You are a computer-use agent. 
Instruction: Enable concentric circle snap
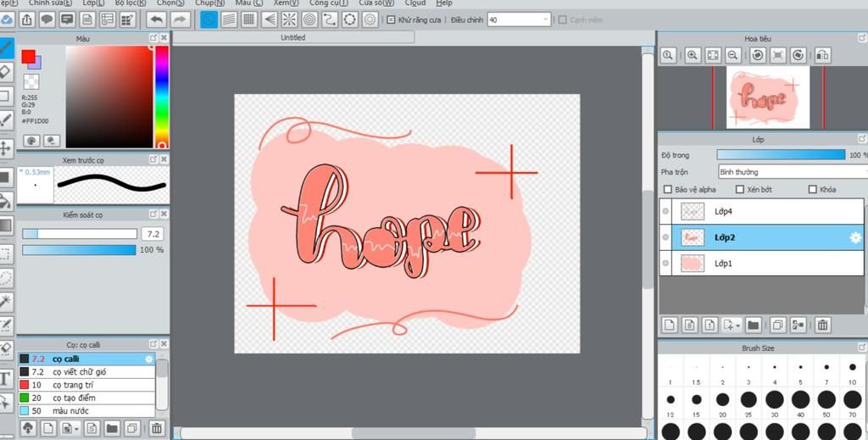(309, 20)
